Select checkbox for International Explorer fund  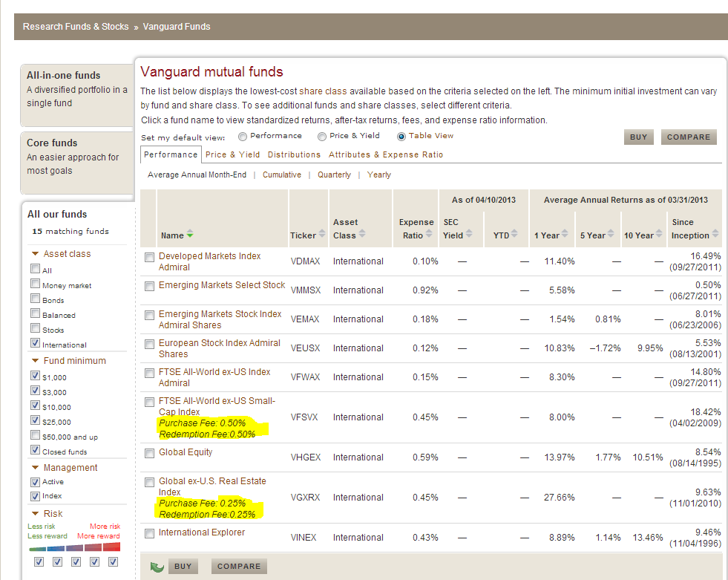click(x=149, y=533)
